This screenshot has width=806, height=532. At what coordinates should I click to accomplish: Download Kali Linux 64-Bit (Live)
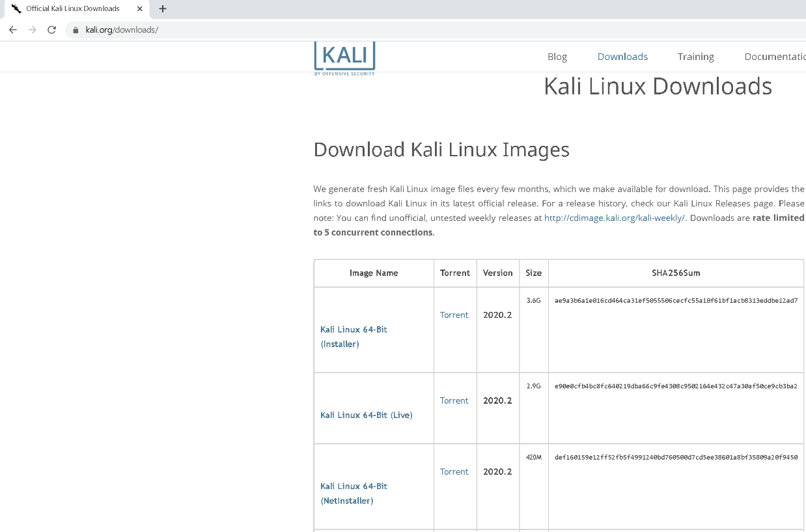pos(366,415)
